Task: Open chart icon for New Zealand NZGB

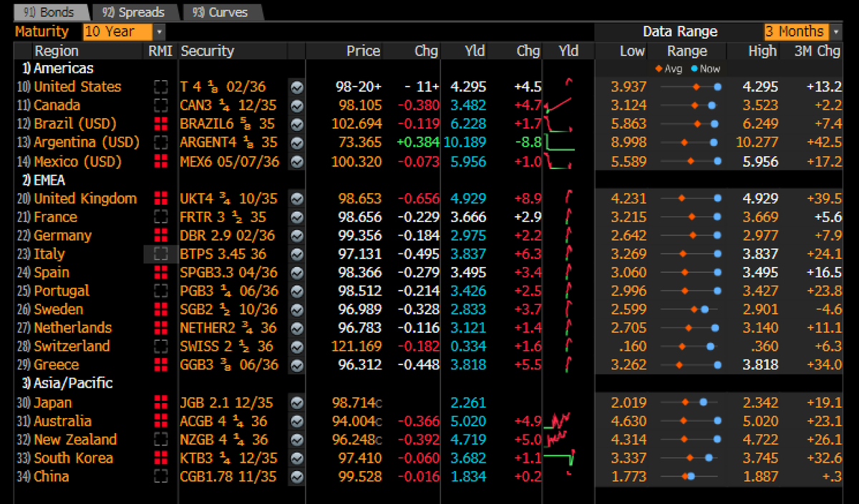Action: 296,440
